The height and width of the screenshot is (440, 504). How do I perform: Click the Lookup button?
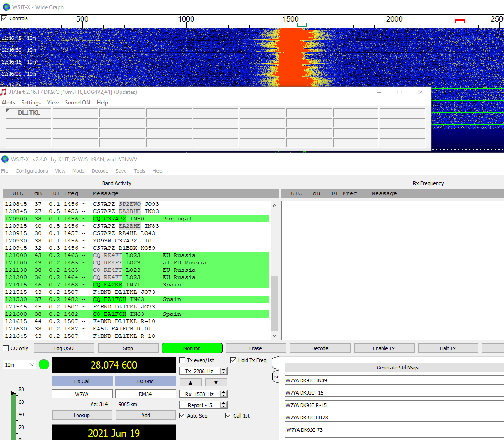click(82, 415)
